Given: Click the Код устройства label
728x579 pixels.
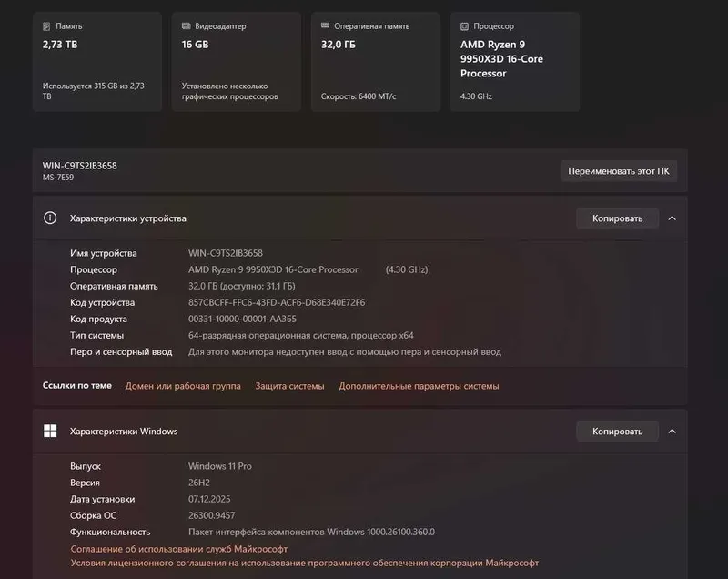Looking at the screenshot, I should (103, 302).
